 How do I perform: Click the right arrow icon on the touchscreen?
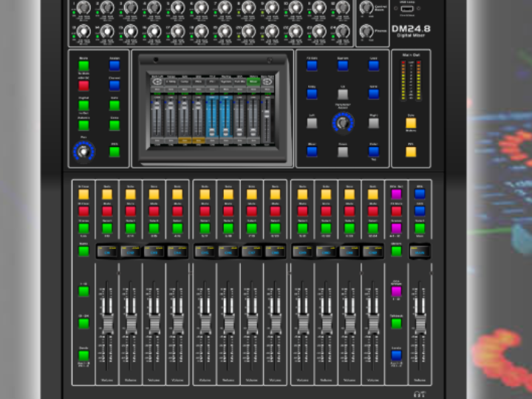coord(267,81)
